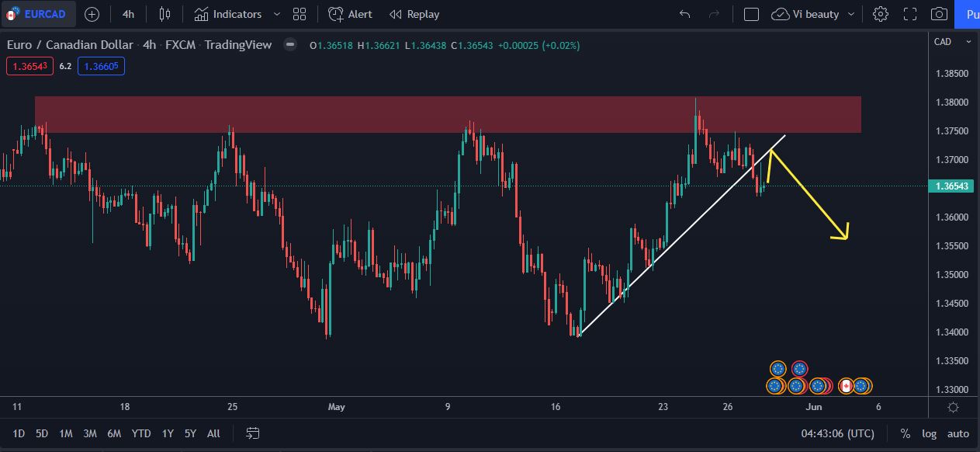Open the CAD currency dropdown on price scale
Screen dimensions: 980x452
pos(953,42)
